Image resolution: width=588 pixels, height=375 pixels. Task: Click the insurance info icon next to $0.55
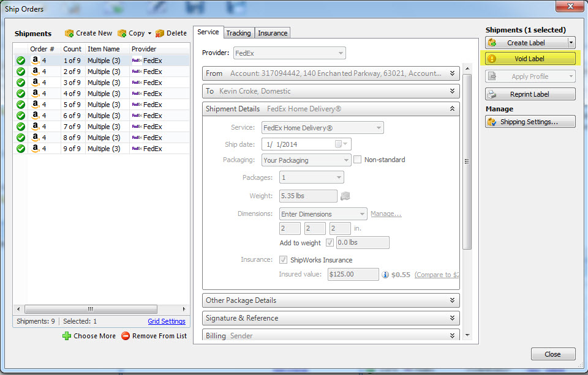pos(385,275)
